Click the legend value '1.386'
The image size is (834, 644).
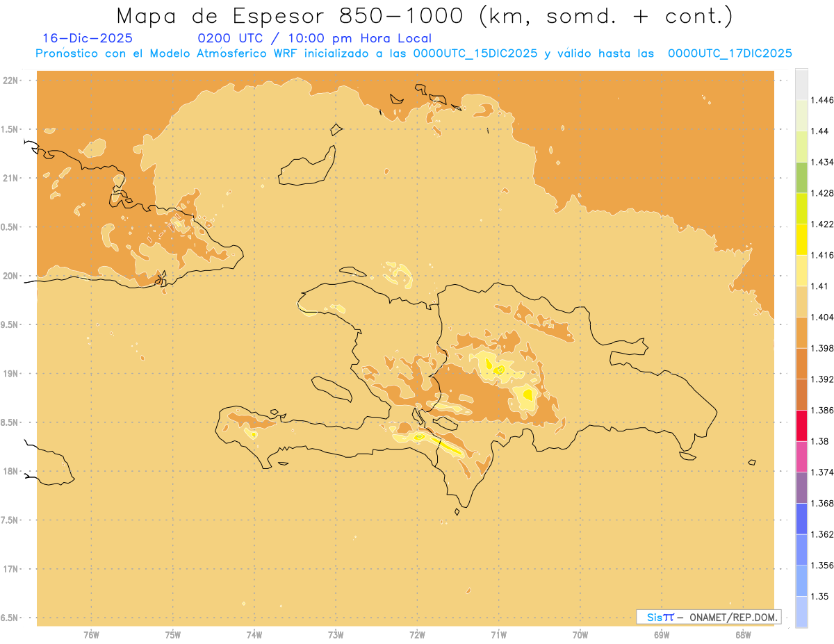pyautogui.click(x=824, y=410)
